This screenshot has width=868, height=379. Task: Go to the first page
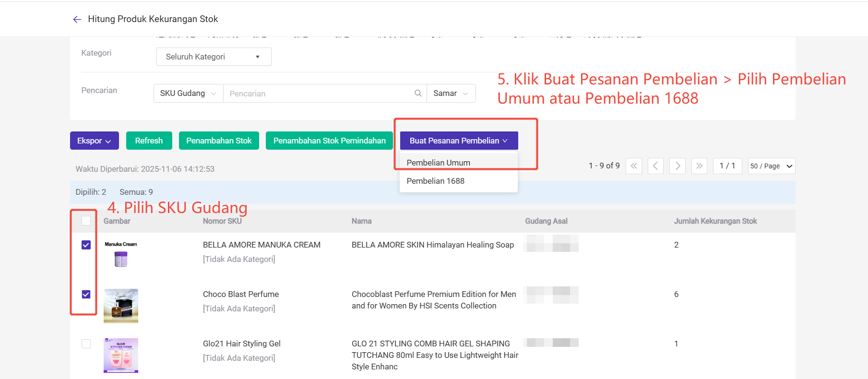point(633,166)
